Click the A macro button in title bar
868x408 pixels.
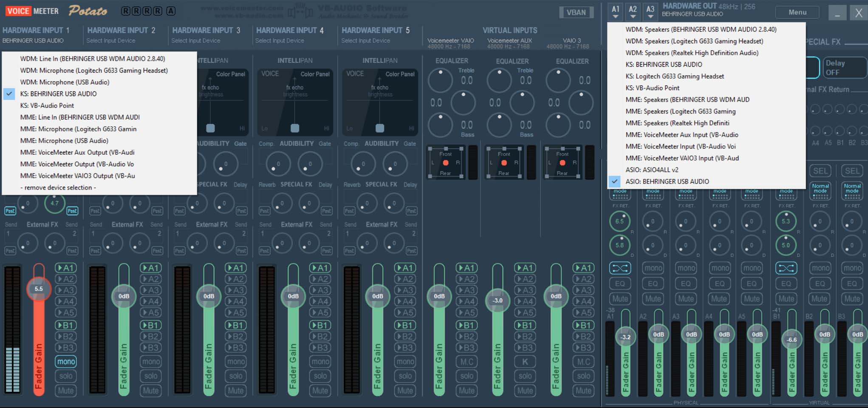171,11
